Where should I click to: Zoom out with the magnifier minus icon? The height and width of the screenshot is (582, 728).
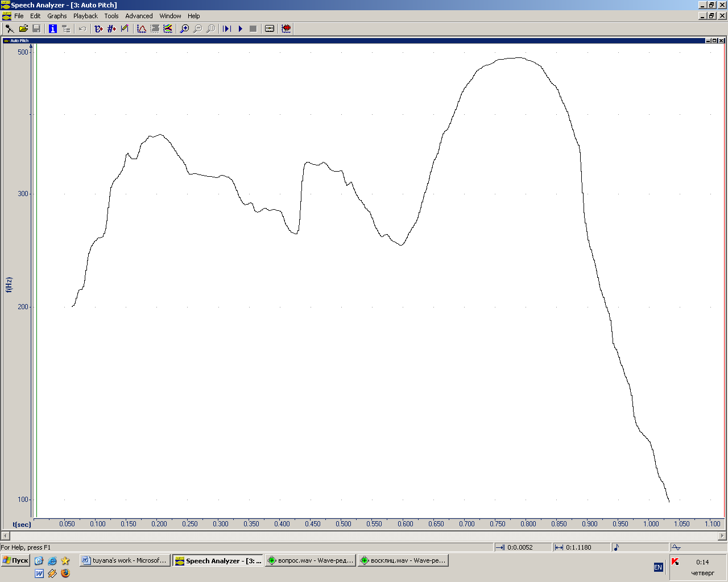point(197,28)
